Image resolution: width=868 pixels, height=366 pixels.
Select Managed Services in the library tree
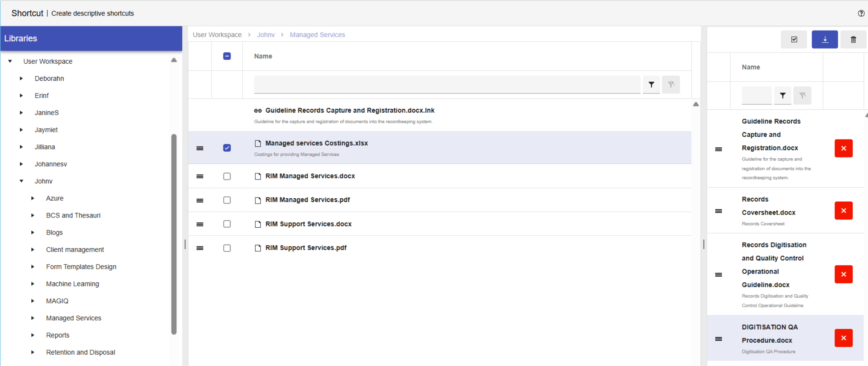pos(74,318)
